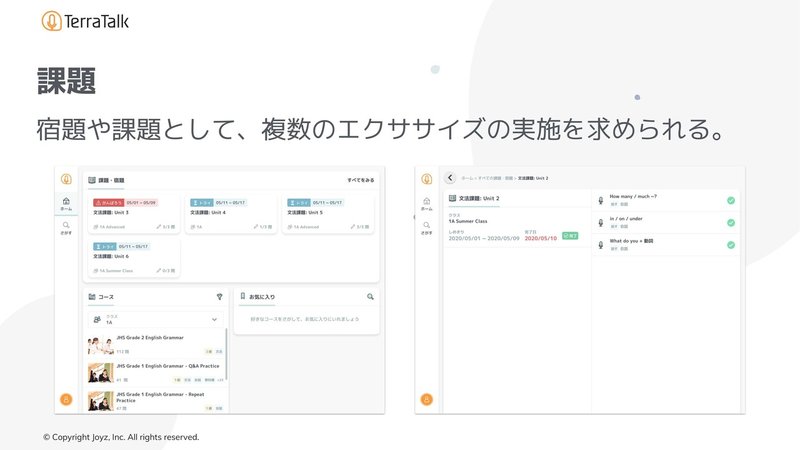Click the 文法課題: Unit 2 breadcrumb text
800x450 pixels.
(x=533, y=178)
